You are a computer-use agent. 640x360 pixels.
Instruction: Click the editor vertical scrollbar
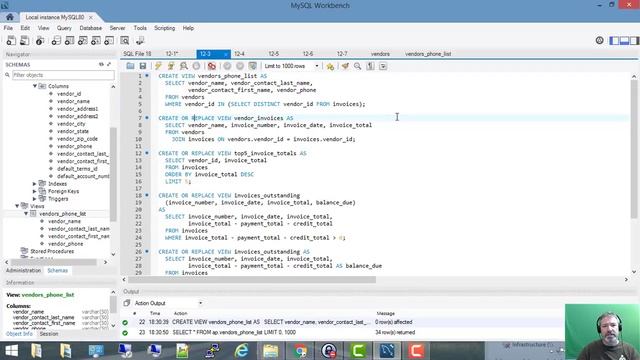point(634,149)
